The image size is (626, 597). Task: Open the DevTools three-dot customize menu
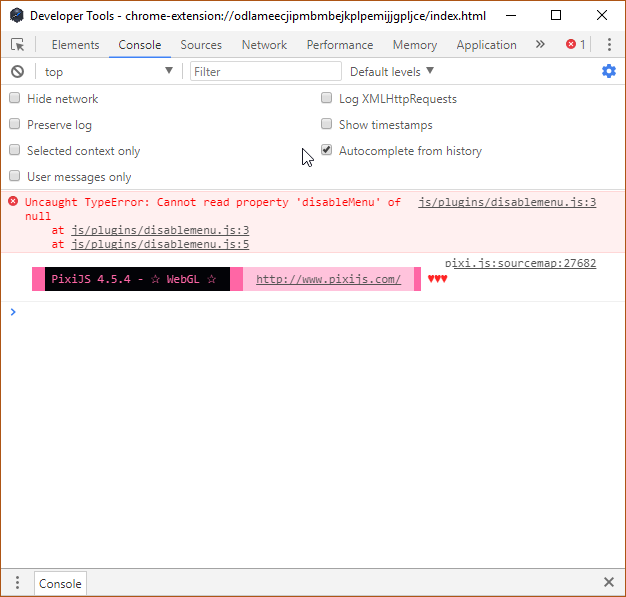click(609, 44)
